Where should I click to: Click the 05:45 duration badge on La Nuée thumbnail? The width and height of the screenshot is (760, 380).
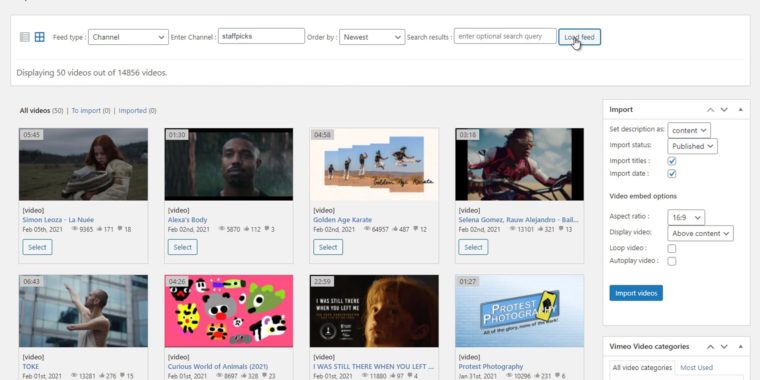(32, 135)
